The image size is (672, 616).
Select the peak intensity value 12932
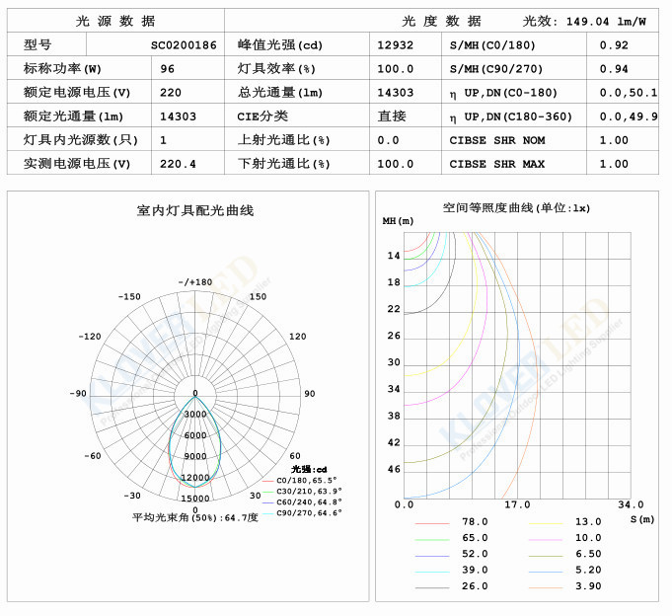pyautogui.click(x=395, y=45)
